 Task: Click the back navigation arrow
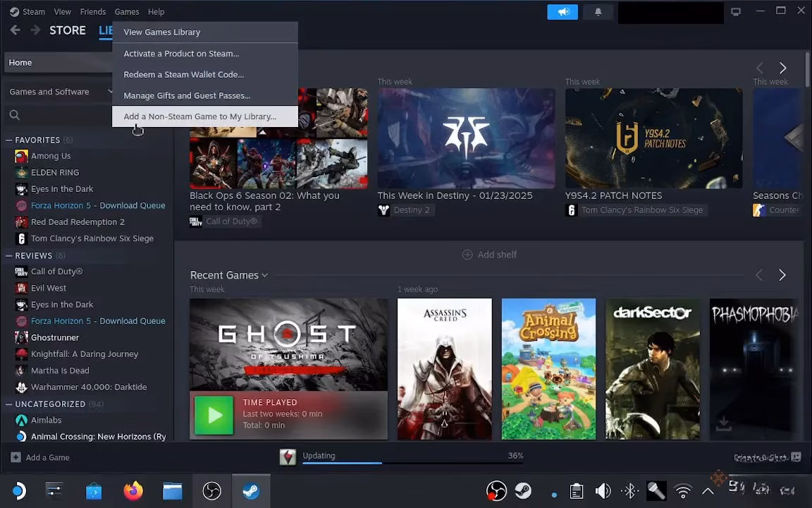click(14, 30)
